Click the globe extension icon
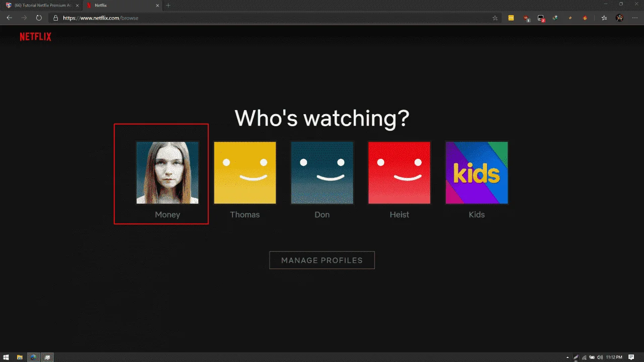Viewport: 644px width, 362px height. pos(555,18)
